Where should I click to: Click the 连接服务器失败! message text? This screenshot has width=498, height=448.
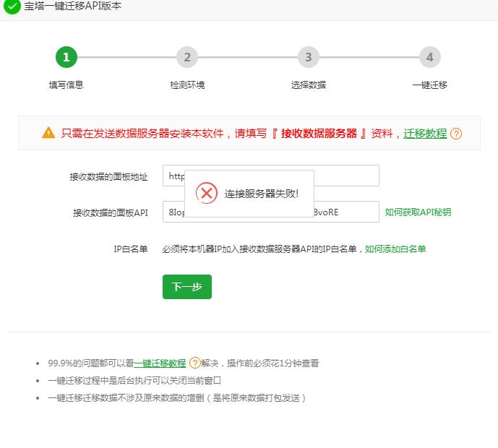(x=262, y=194)
